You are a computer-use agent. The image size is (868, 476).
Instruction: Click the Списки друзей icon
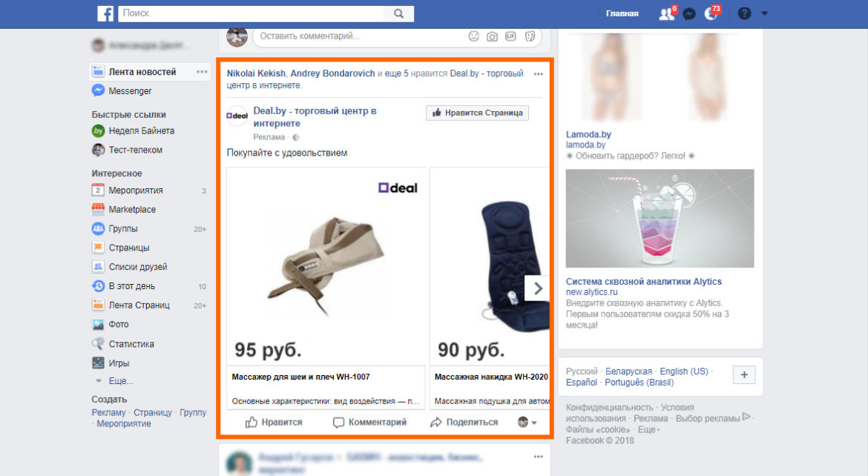coord(98,267)
